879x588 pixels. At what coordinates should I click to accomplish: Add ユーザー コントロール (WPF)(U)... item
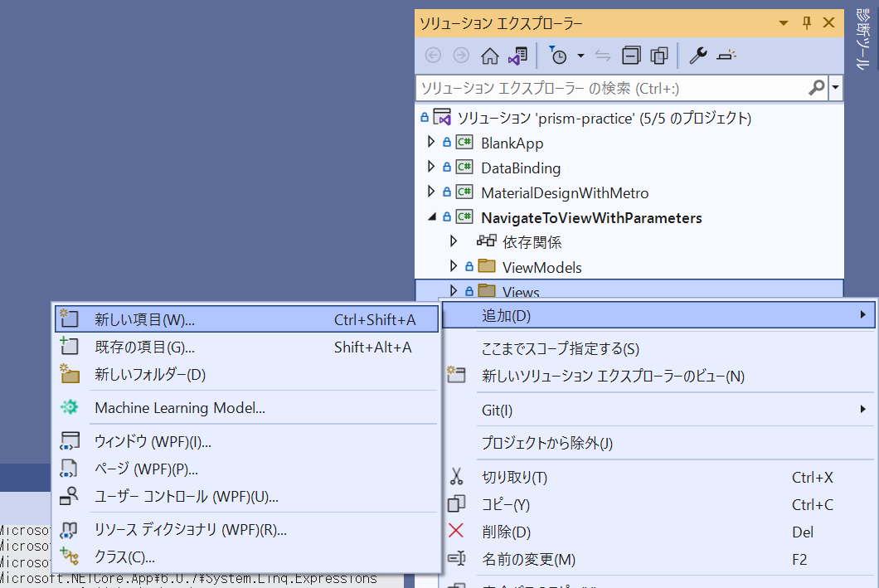point(246,496)
